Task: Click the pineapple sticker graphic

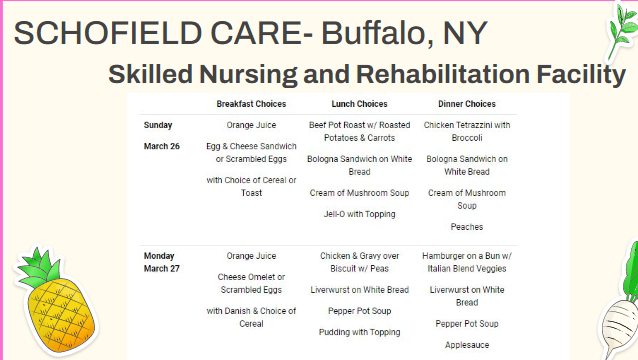Action: (x=56, y=301)
